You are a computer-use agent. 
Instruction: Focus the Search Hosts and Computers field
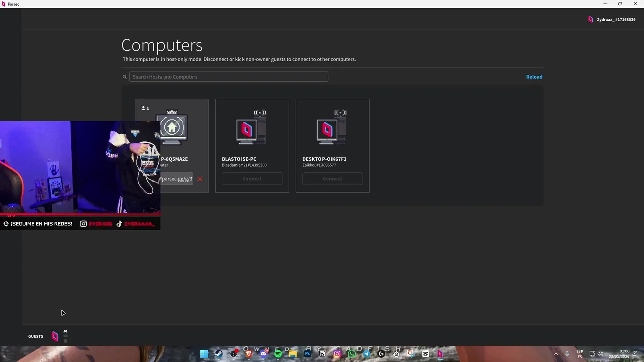pos(228,77)
